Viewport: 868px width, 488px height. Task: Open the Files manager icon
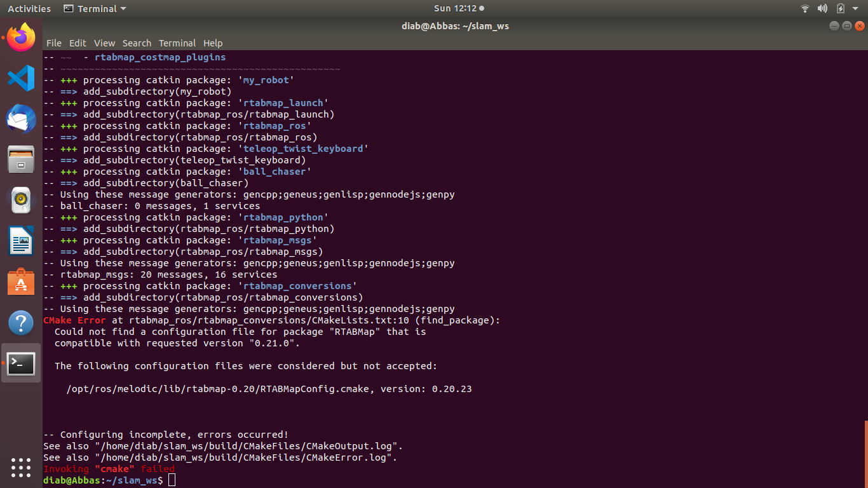coord(21,159)
